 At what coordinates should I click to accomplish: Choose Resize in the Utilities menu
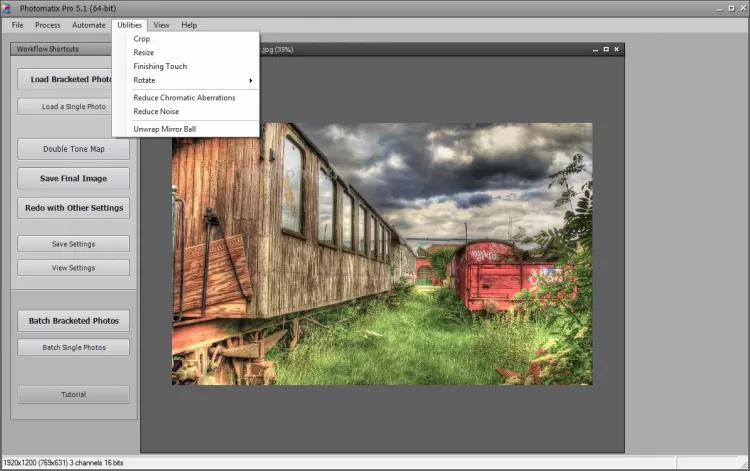144,53
